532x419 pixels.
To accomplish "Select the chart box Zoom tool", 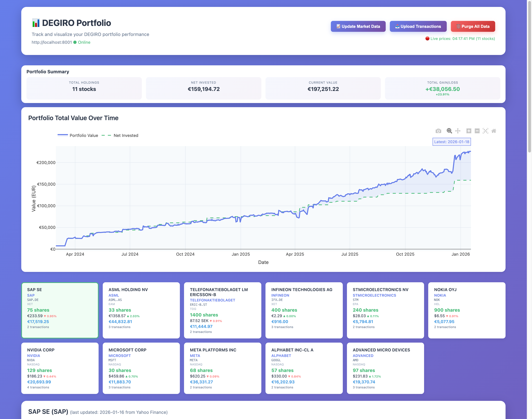I will pos(449,131).
